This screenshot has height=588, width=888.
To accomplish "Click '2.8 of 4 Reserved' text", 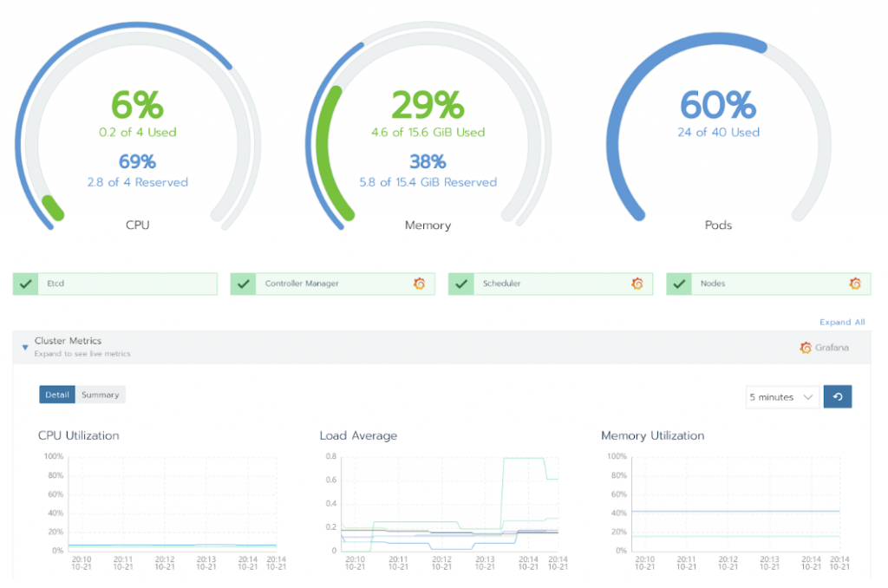I will pyautogui.click(x=138, y=182).
